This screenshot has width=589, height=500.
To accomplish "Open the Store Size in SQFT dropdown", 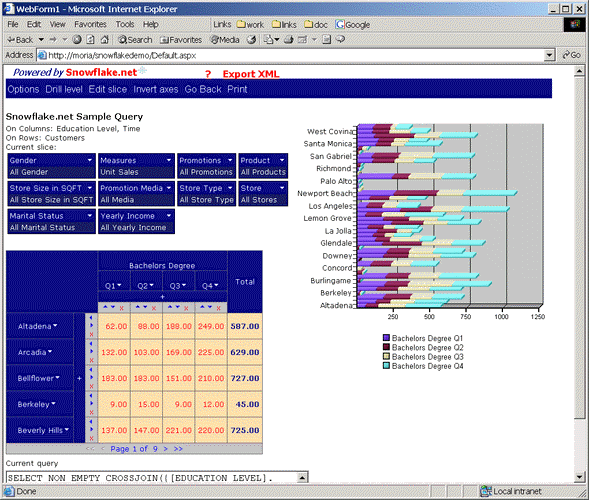I will coord(90,188).
